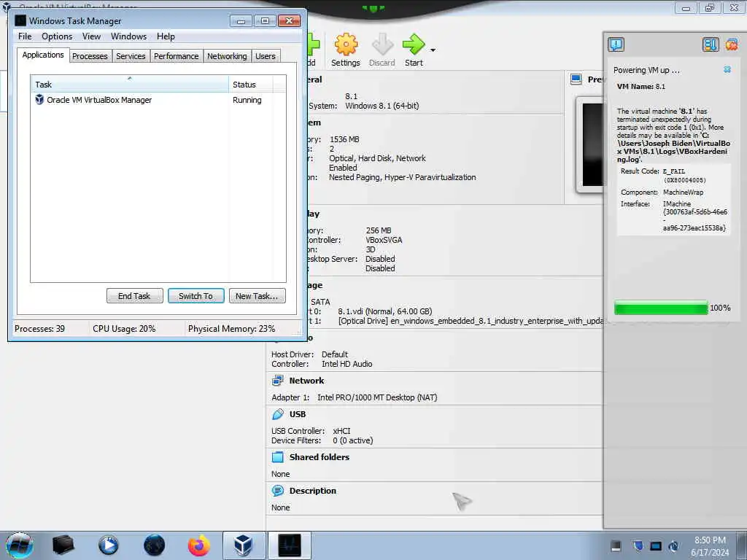Click the Preview monitor icon
This screenshot has width=747, height=560.
point(576,79)
